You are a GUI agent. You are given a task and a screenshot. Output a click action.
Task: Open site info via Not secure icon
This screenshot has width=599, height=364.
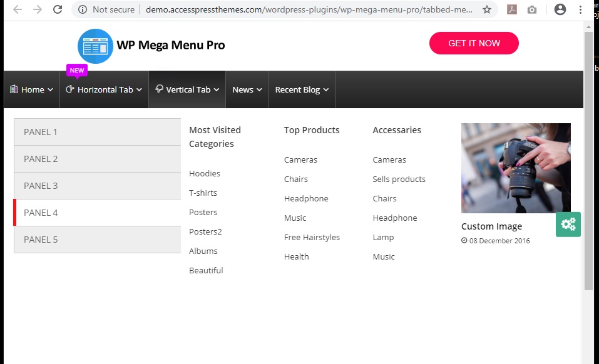coord(83,9)
